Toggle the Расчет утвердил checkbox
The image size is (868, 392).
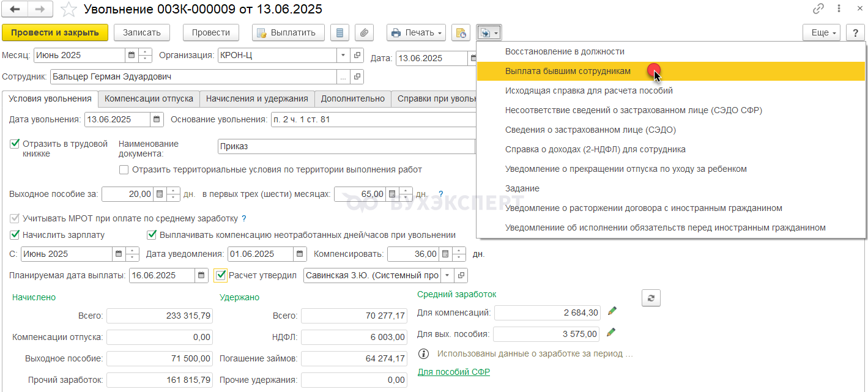click(221, 275)
